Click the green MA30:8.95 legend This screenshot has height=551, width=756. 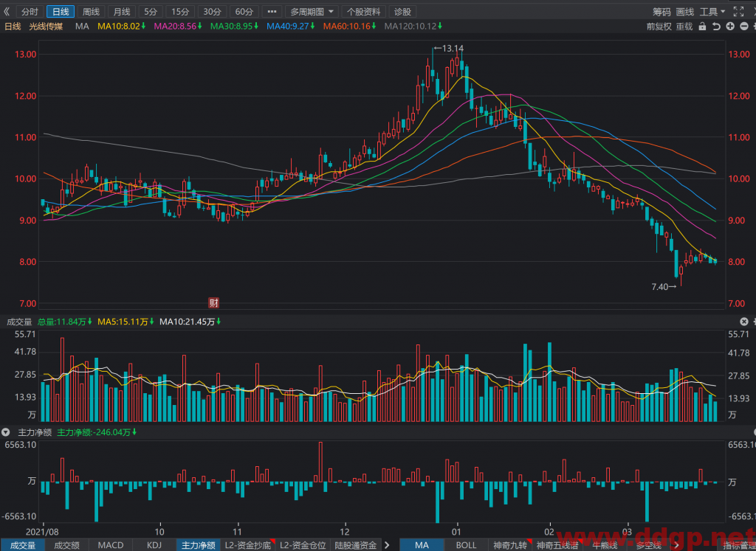(234, 26)
